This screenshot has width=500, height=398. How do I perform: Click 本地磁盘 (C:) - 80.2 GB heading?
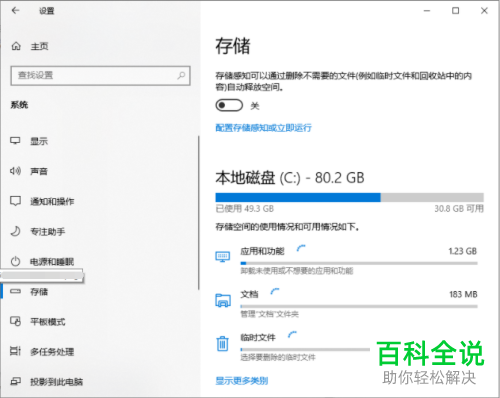[290, 178]
